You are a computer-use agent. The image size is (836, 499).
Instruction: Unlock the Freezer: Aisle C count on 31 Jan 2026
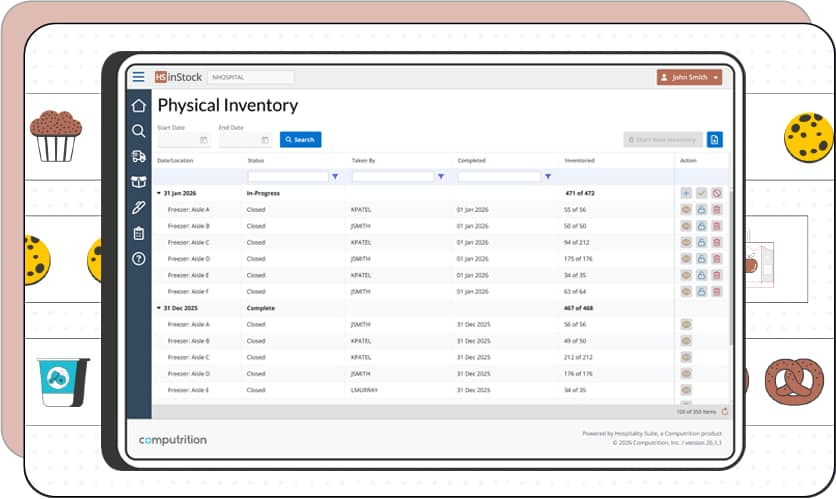click(701, 242)
